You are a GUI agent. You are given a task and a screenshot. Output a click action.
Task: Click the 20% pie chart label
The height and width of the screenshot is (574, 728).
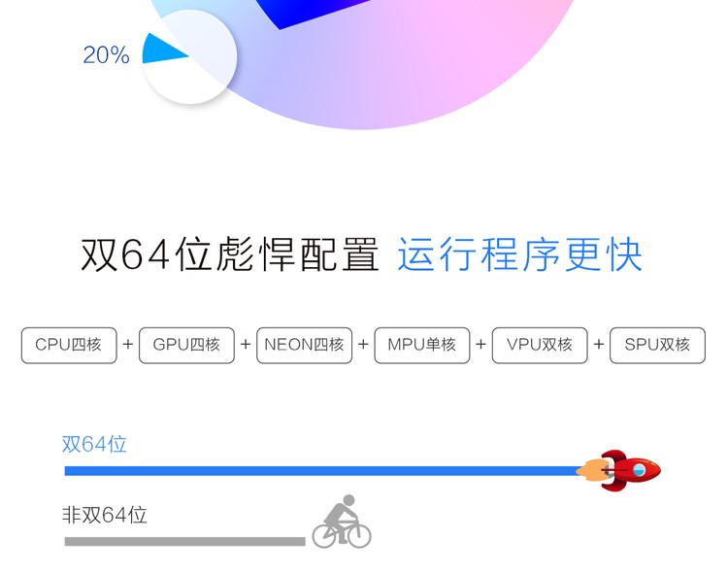coord(106,54)
